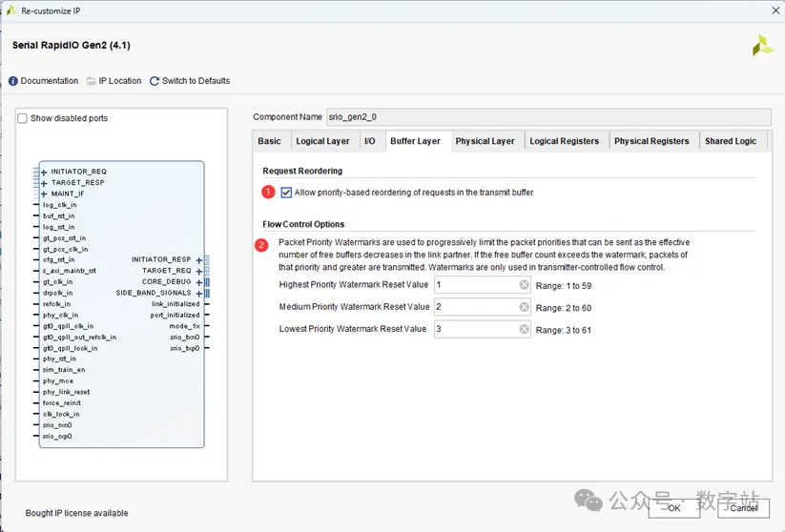Select the I/O tab
Viewport: 785px width, 532px height.
click(x=370, y=141)
